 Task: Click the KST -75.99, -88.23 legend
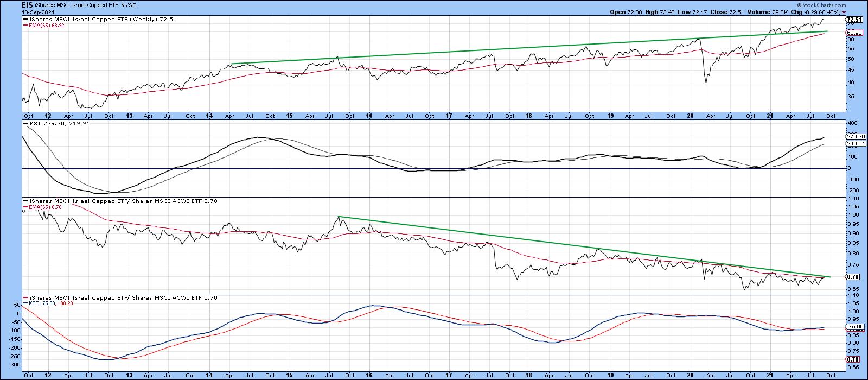click(x=49, y=304)
